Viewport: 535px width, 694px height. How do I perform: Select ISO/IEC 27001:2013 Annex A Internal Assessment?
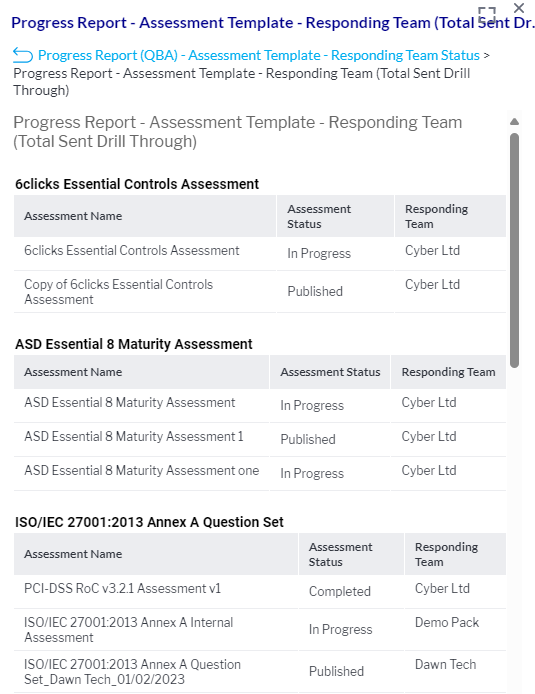[128, 629]
